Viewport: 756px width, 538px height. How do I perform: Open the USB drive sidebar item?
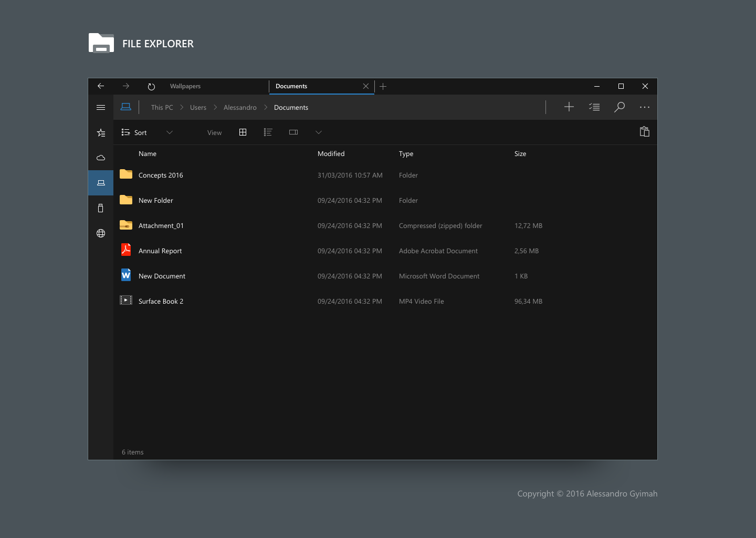[101, 208]
